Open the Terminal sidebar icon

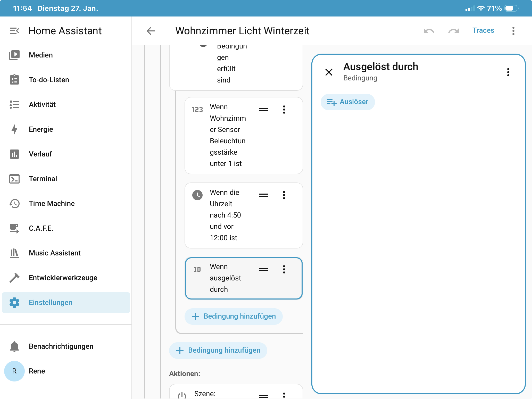pos(14,179)
